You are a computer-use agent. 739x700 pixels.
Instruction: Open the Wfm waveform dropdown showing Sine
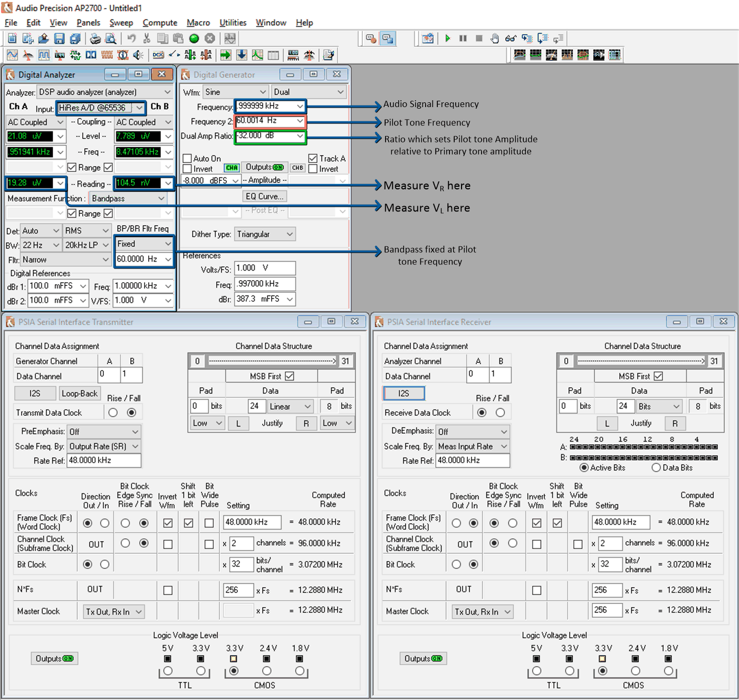(235, 91)
